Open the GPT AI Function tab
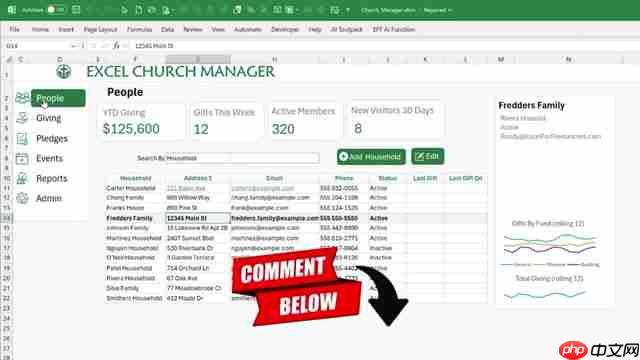 [393, 29]
